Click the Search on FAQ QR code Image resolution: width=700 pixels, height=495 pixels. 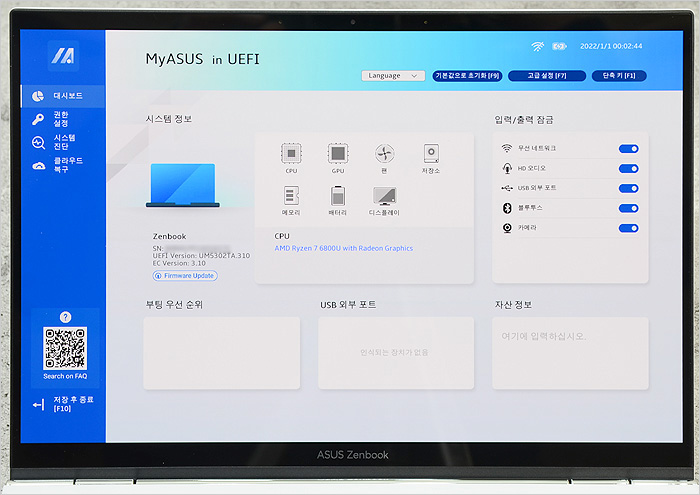click(65, 348)
